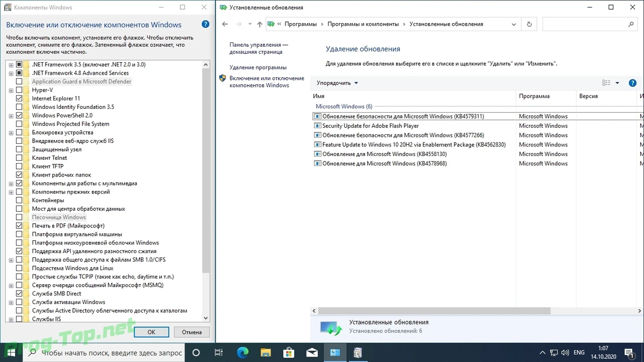Click the Control Panel taskbar icon
Viewport: 644px width, 362px height.
click(x=335, y=352)
